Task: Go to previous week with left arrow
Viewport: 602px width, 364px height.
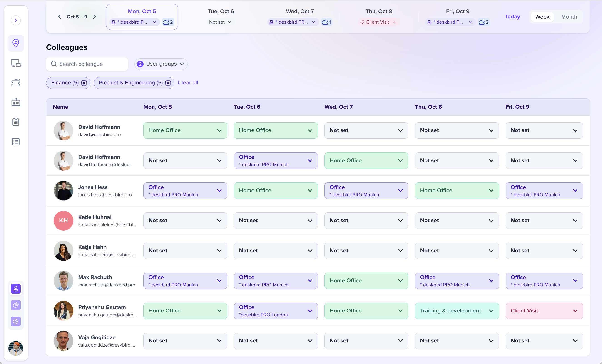Action: 59,17
